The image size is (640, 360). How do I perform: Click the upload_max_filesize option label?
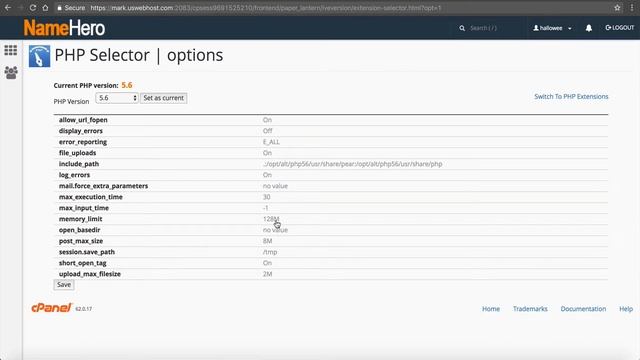pos(90,274)
